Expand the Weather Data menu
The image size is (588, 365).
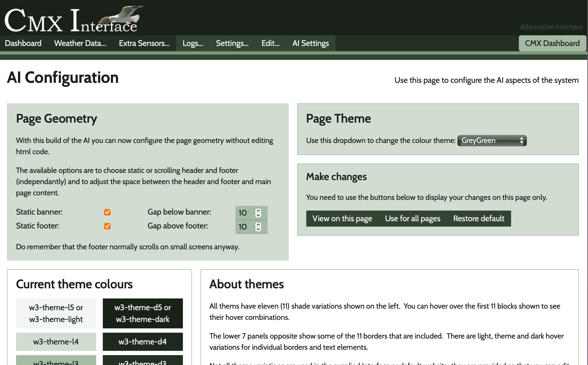tap(80, 43)
